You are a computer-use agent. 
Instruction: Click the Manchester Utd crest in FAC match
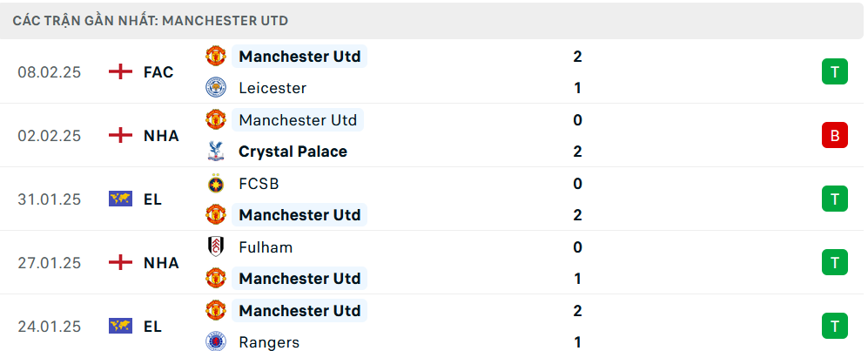click(215, 57)
